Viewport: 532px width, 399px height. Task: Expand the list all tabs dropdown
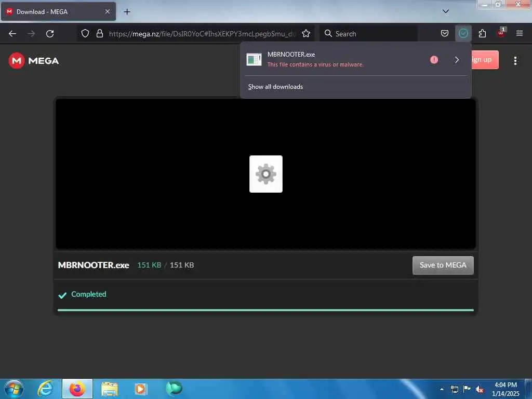click(445, 11)
